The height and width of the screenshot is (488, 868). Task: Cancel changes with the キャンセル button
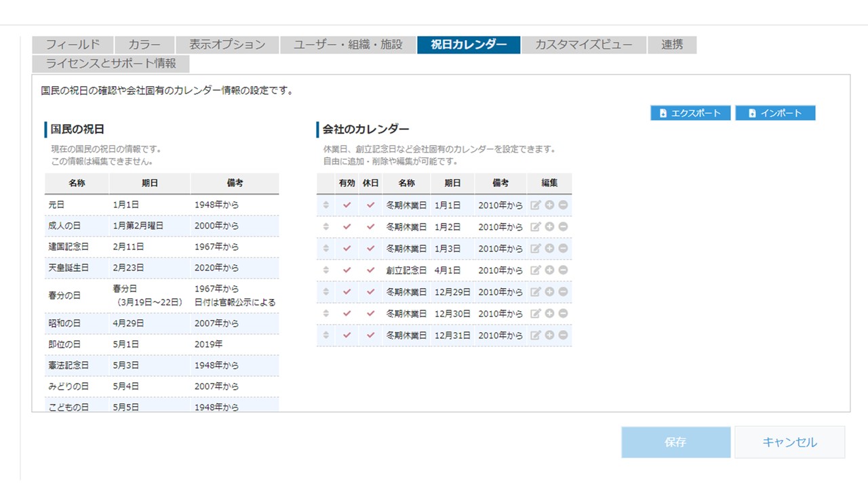click(790, 442)
